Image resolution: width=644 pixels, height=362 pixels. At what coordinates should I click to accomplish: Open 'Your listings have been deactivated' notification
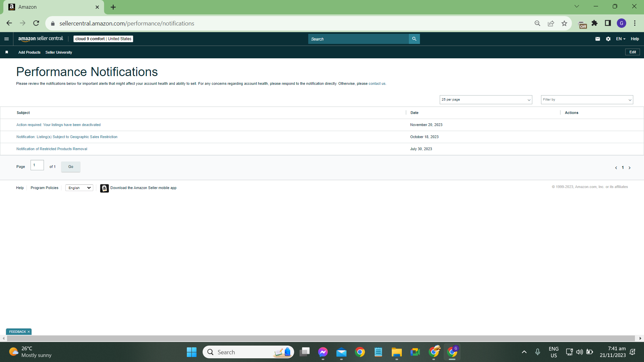tap(58, 125)
